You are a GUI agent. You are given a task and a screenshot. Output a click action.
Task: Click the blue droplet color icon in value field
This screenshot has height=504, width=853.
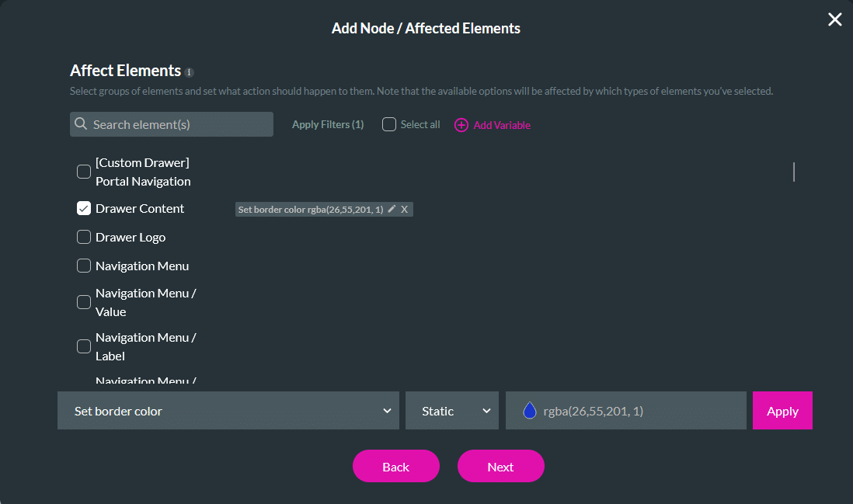[x=531, y=410]
